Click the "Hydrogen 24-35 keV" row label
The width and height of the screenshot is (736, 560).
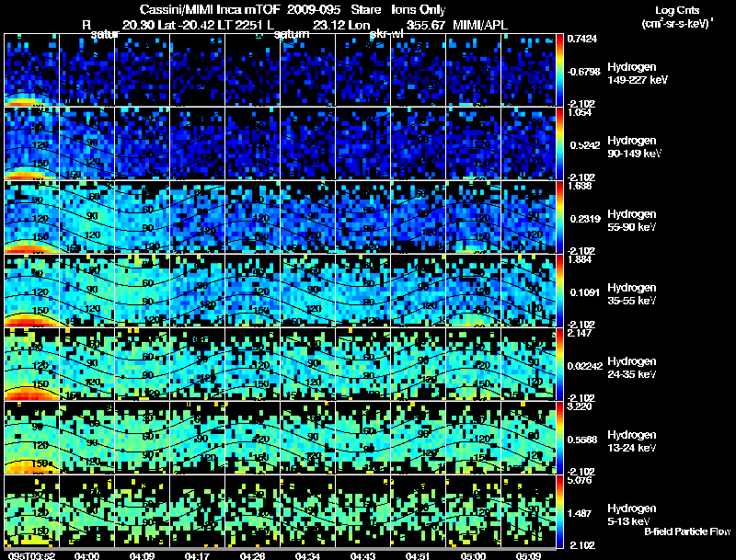point(632,368)
